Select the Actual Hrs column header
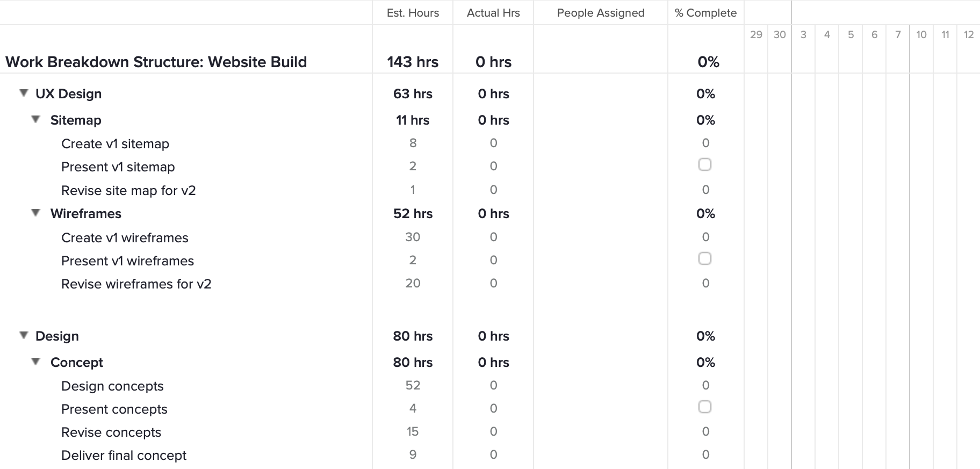The image size is (980, 469). (493, 12)
